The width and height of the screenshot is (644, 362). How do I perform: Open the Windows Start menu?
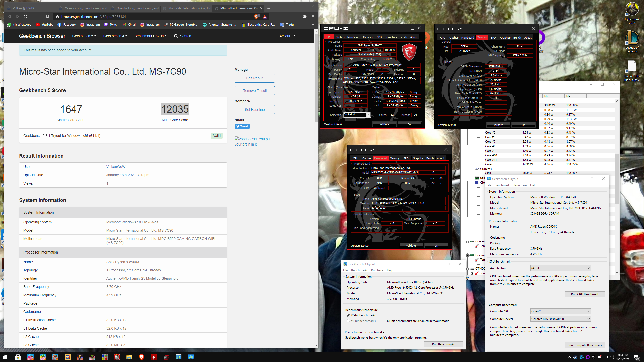coord(5,357)
